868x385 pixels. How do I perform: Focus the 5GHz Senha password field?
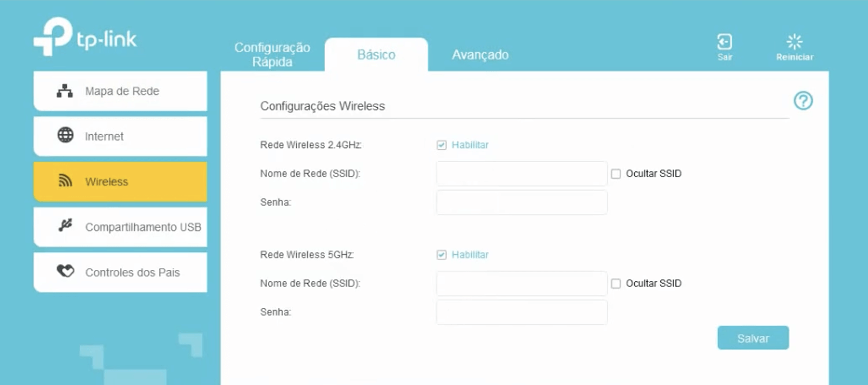pos(521,312)
